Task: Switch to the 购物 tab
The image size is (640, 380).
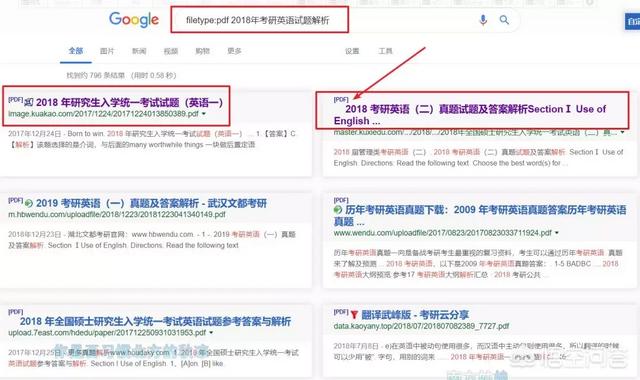Action: pyautogui.click(x=202, y=51)
